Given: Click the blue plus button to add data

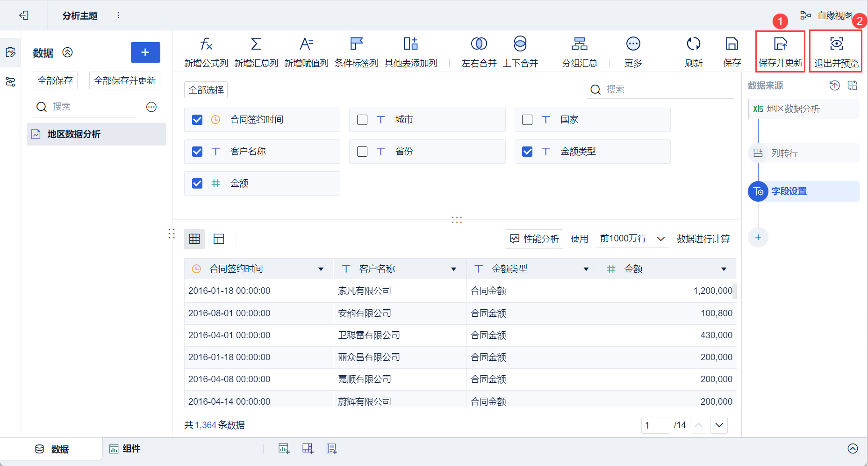Looking at the screenshot, I should point(145,52).
